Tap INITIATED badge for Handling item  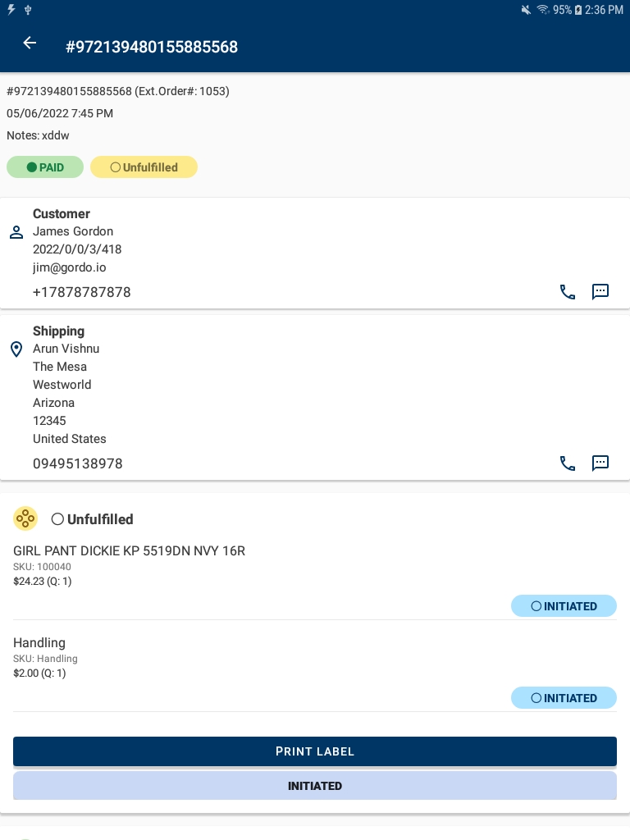(x=564, y=698)
